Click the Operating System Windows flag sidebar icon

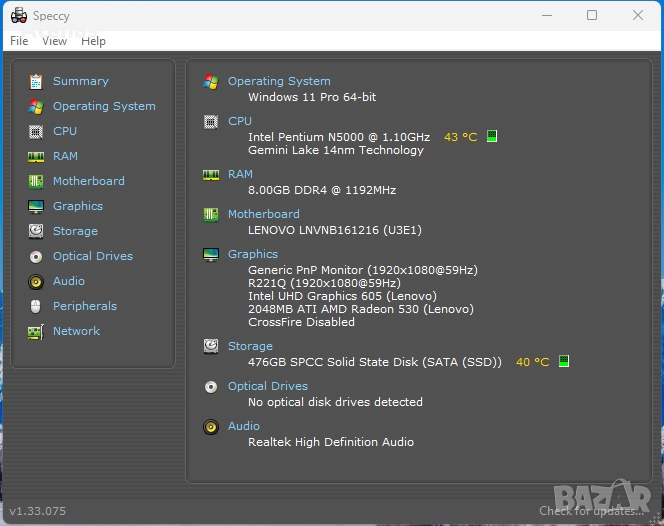click(x=36, y=106)
